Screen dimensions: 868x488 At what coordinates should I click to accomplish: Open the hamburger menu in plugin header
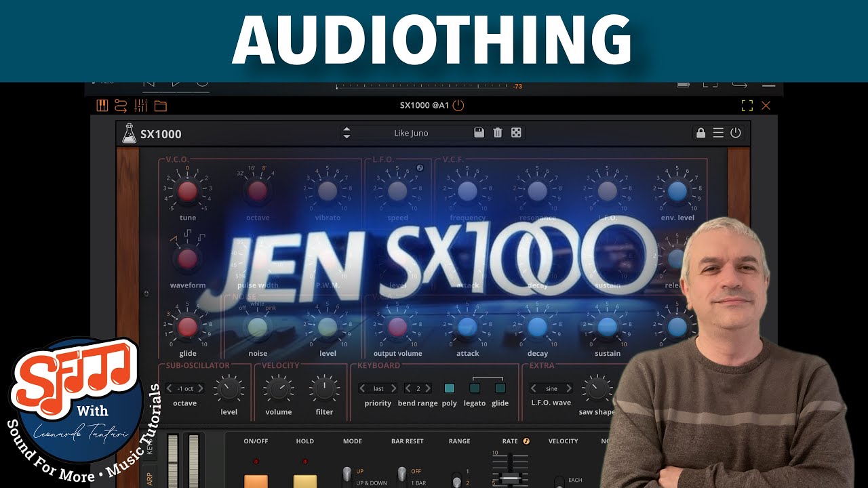click(718, 133)
